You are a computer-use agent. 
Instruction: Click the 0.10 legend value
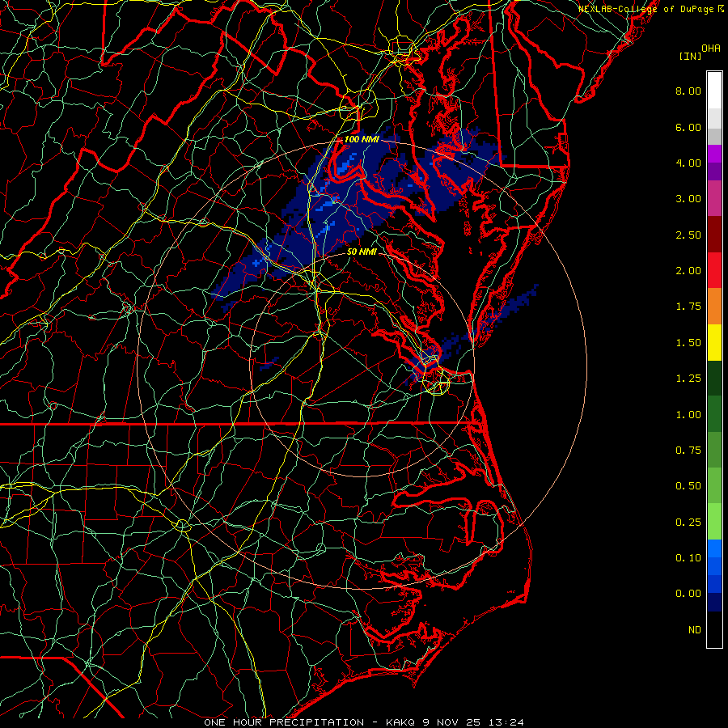point(688,558)
